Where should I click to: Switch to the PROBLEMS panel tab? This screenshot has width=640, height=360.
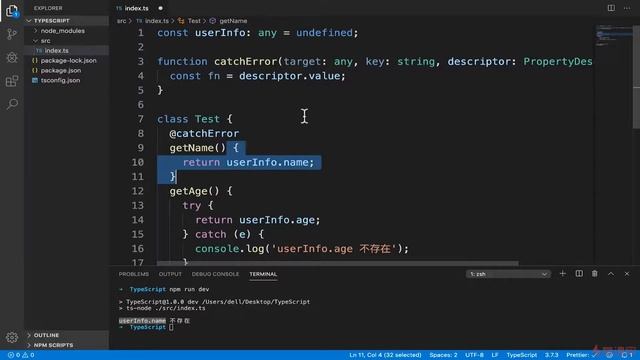tap(134, 274)
